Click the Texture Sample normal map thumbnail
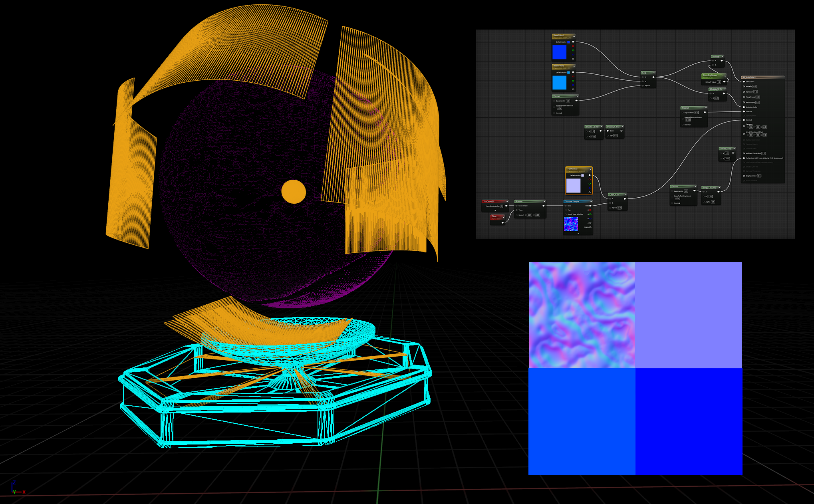 tap(571, 224)
